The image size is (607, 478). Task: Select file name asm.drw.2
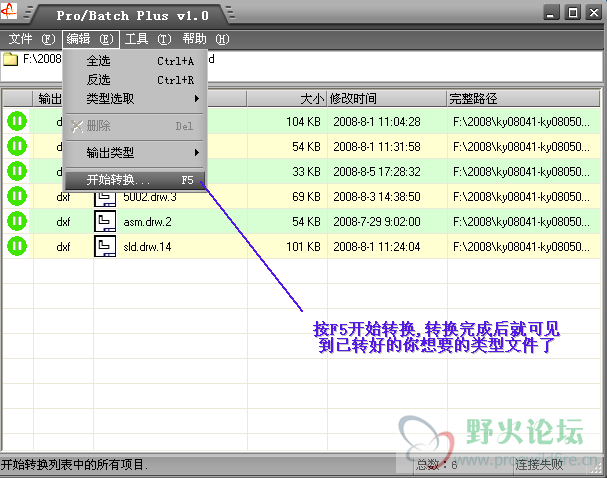[147, 222]
